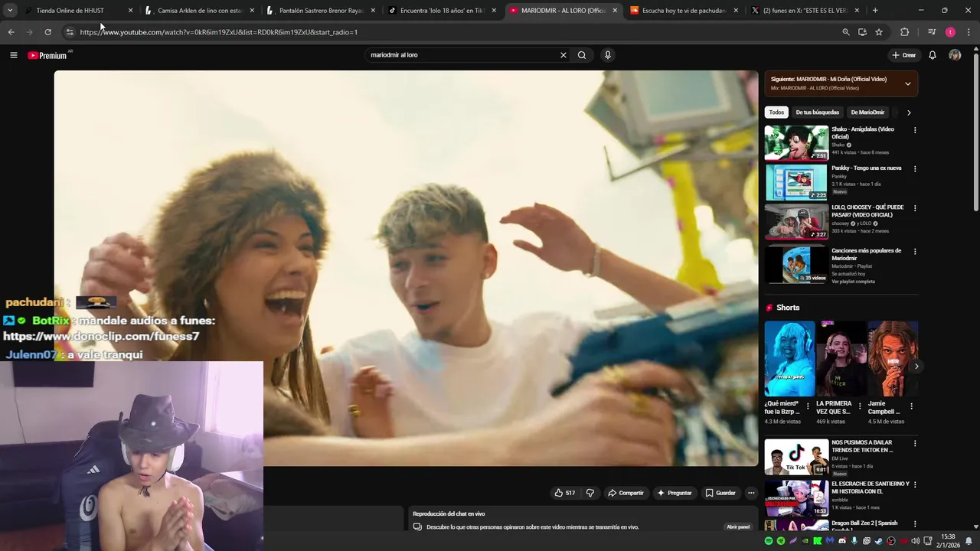980x551 pixels.
Task: Open Spotify from the system tray
Action: pos(769,541)
